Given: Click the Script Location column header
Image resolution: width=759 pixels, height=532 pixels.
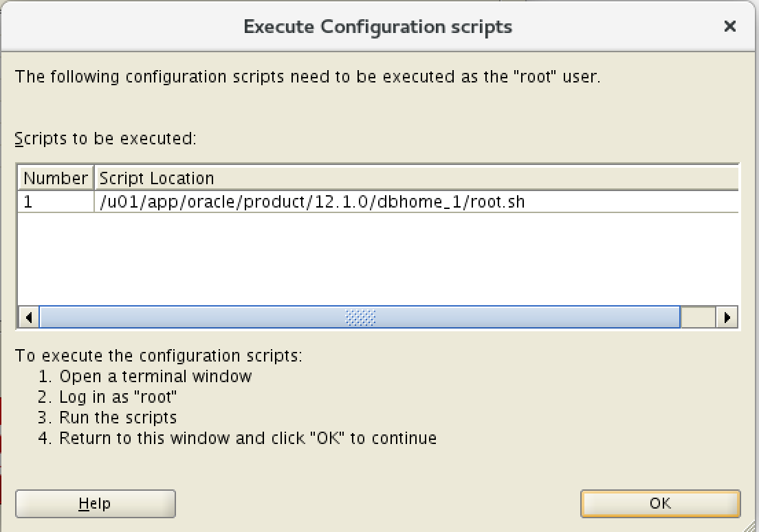Looking at the screenshot, I should [x=417, y=178].
